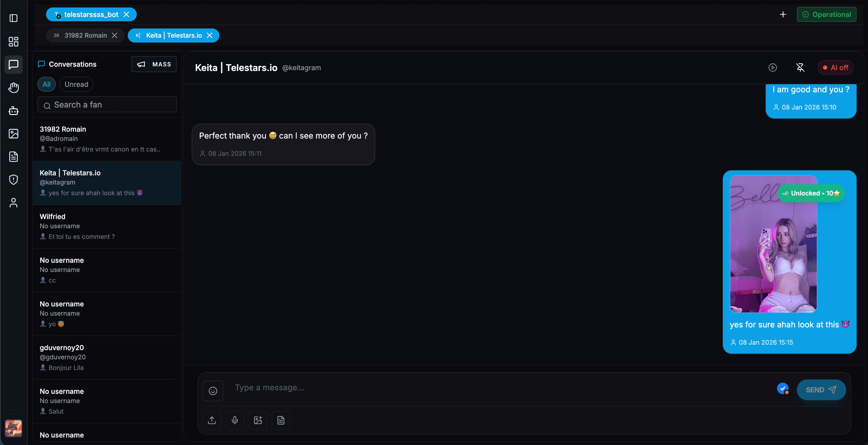Attach an image via the picture icon
Viewport: 868px width, 445px height.
[x=257, y=420]
